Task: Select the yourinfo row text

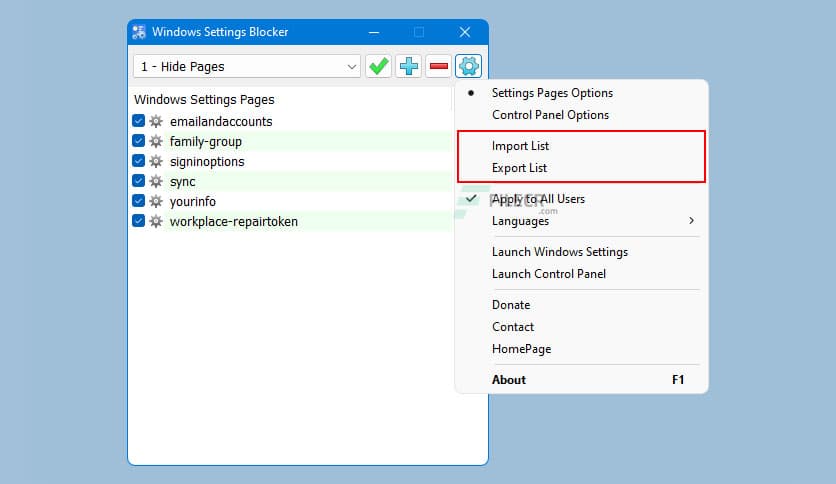Action: coord(192,201)
